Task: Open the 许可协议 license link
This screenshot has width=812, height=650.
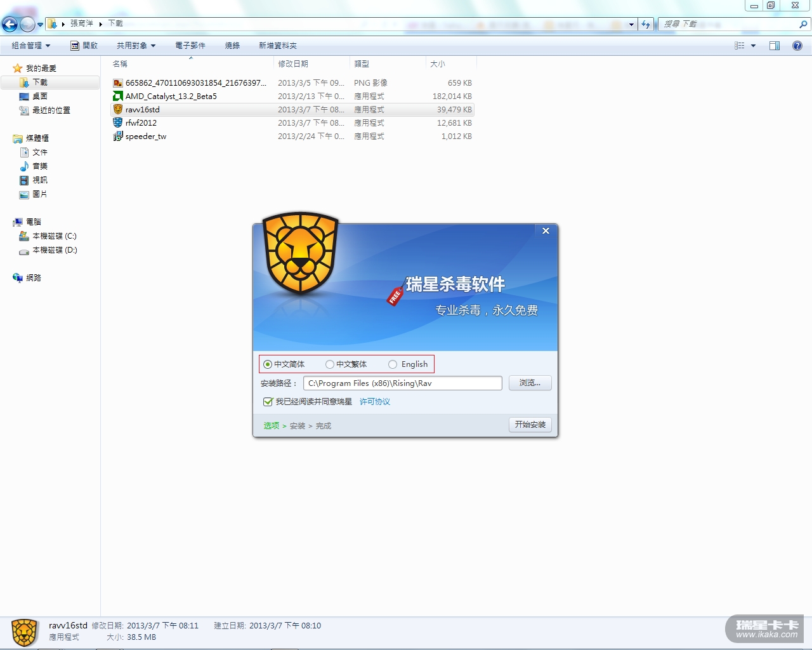Action: [x=375, y=402]
